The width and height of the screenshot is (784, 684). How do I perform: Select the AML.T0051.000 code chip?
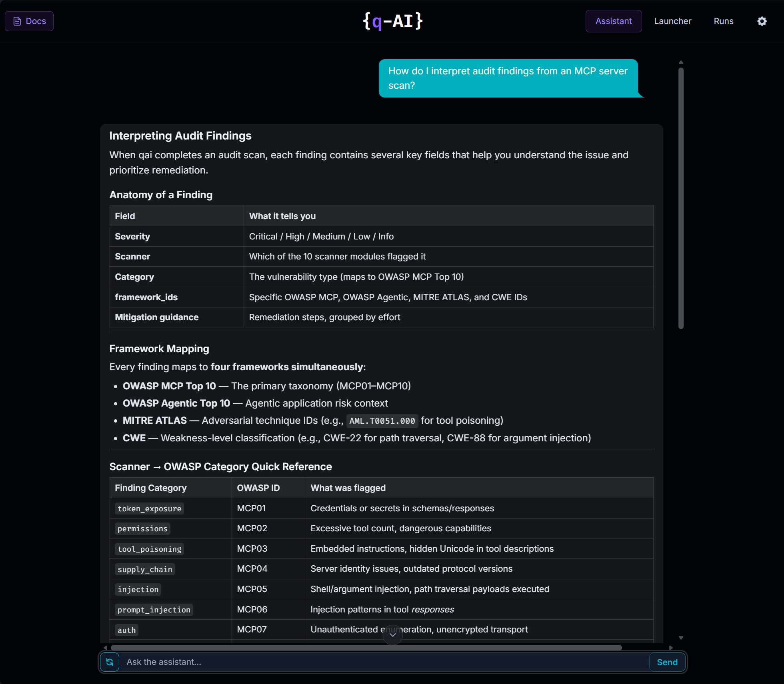(382, 421)
